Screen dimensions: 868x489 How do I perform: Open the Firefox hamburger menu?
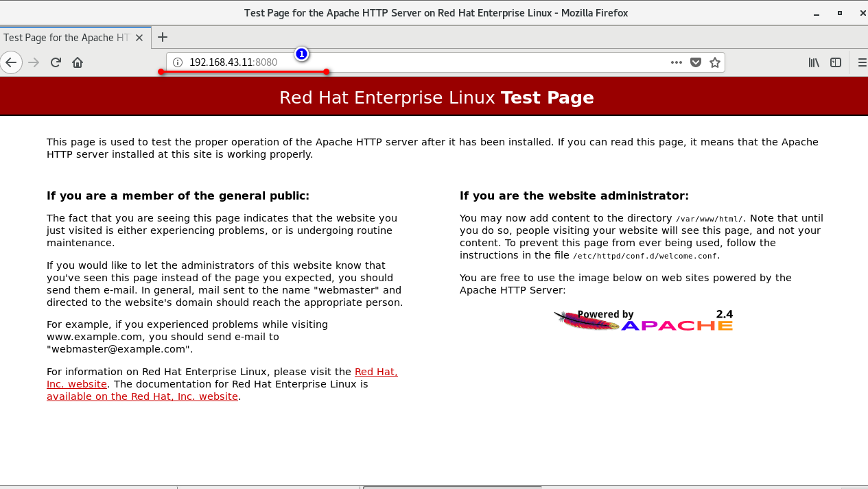[862, 62]
